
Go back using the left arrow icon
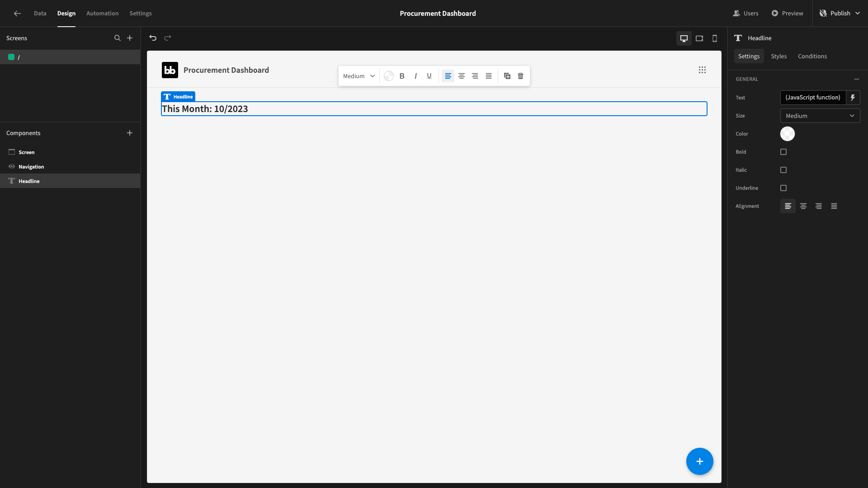point(17,14)
